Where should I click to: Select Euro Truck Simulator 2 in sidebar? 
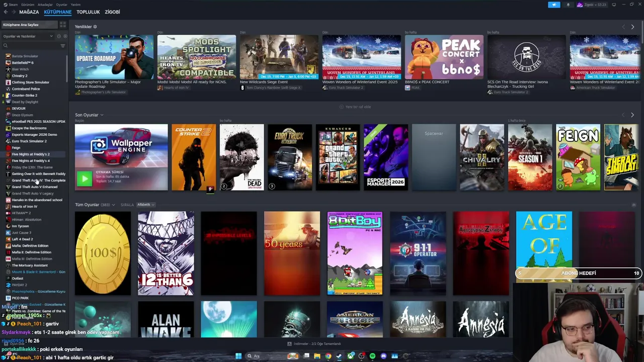tap(29, 141)
